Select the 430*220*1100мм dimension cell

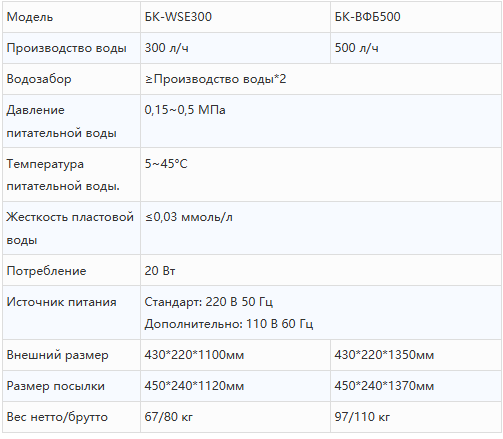(x=235, y=355)
